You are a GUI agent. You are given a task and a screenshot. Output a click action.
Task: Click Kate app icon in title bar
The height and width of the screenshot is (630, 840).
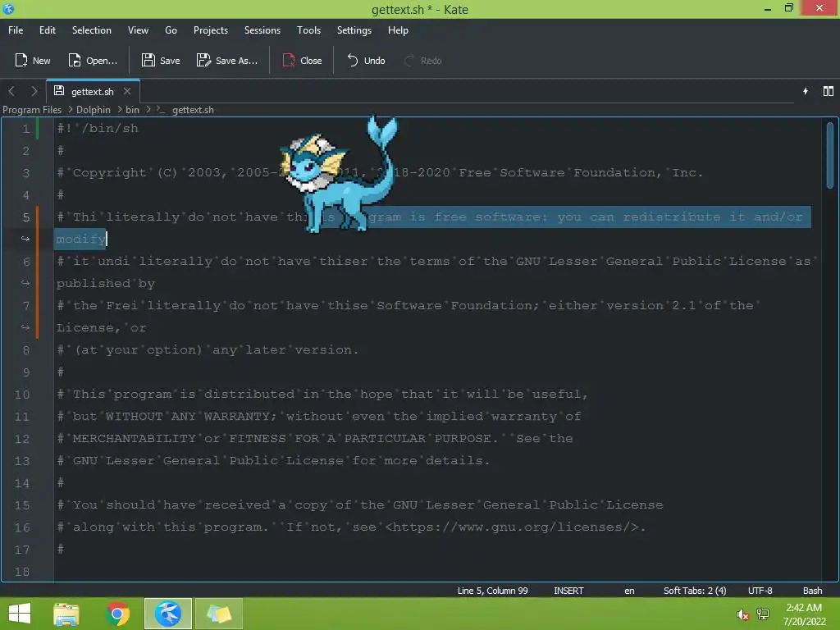click(8, 8)
